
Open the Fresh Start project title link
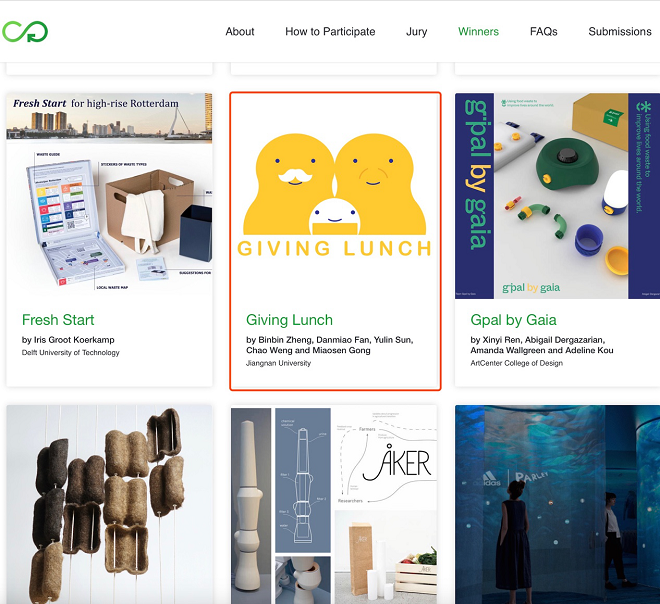click(58, 320)
